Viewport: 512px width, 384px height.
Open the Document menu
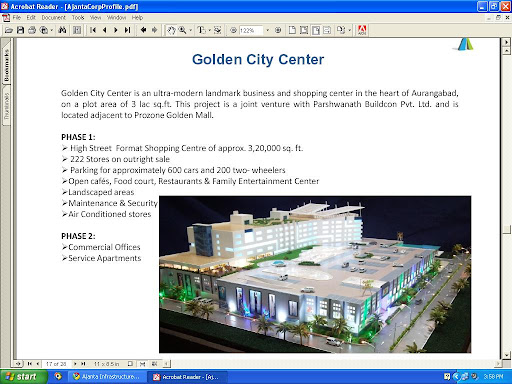coord(53,17)
